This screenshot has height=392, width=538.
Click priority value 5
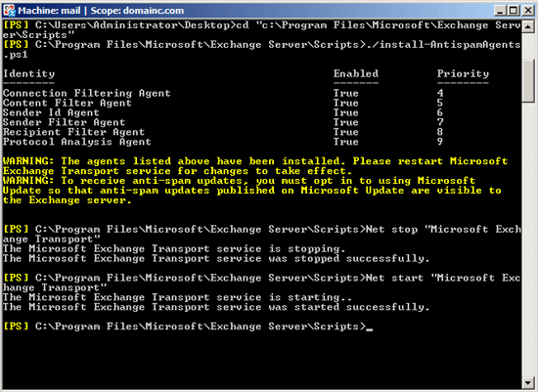(440, 103)
